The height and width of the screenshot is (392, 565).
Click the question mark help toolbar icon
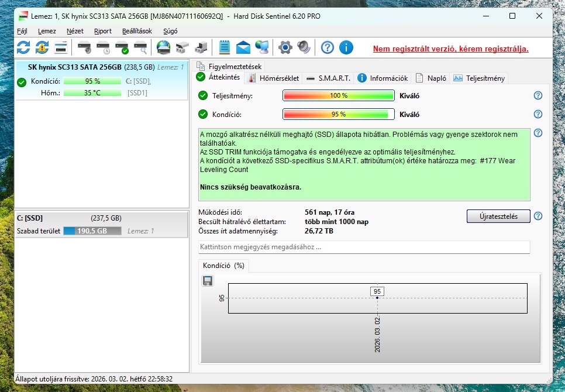point(327,47)
